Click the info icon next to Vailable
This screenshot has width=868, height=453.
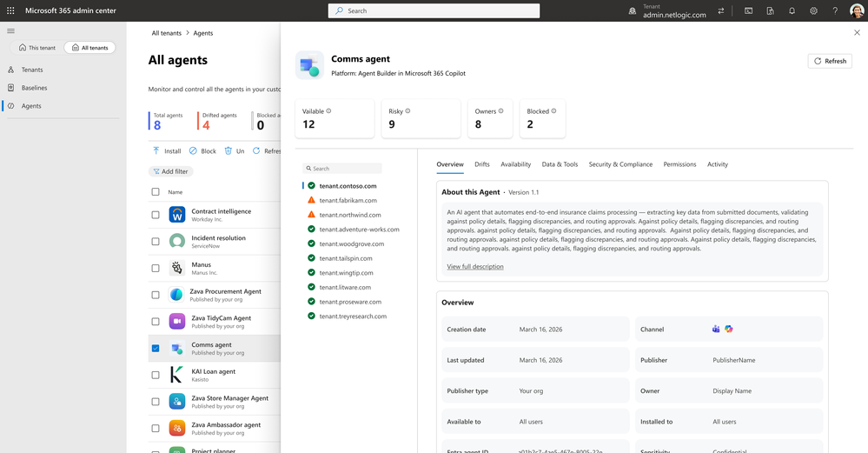[328, 110]
